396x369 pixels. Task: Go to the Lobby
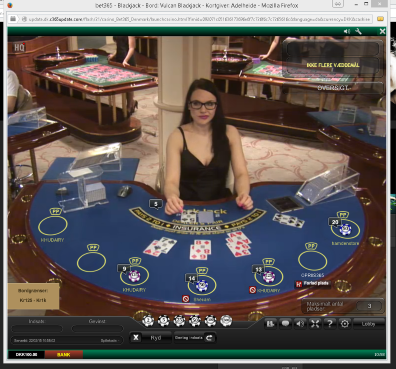click(x=368, y=323)
